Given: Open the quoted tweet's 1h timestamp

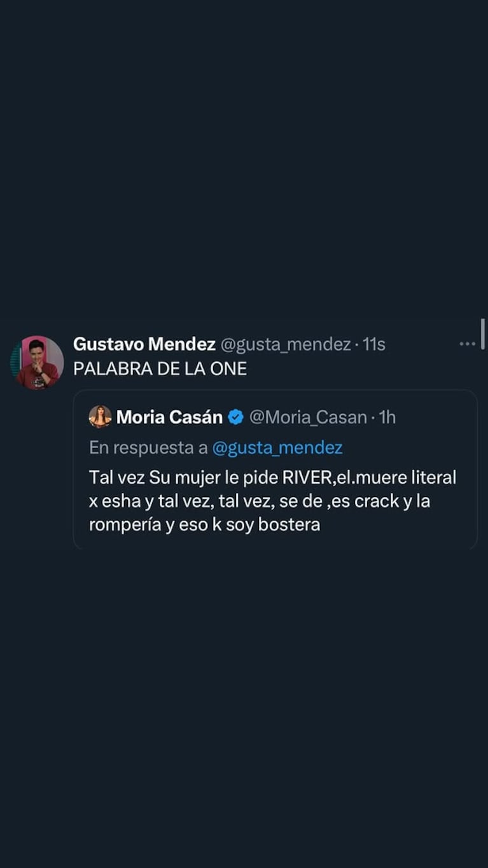Looking at the screenshot, I should pyautogui.click(x=387, y=417).
